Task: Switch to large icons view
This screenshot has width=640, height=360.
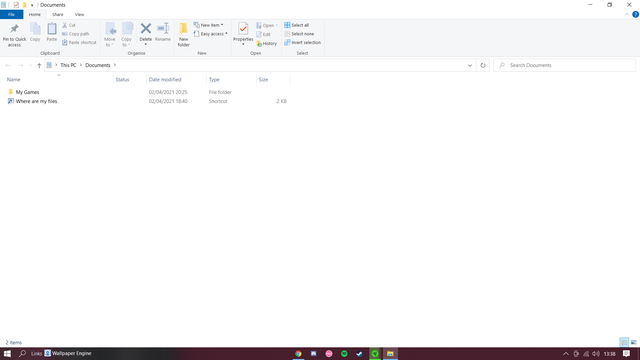Action: pos(633,342)
